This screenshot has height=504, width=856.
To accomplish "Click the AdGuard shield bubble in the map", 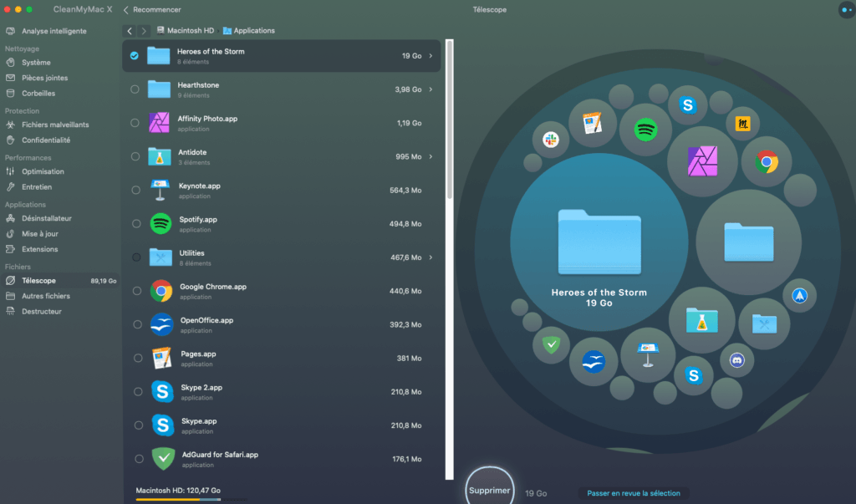I will click(x=551, y=344).
